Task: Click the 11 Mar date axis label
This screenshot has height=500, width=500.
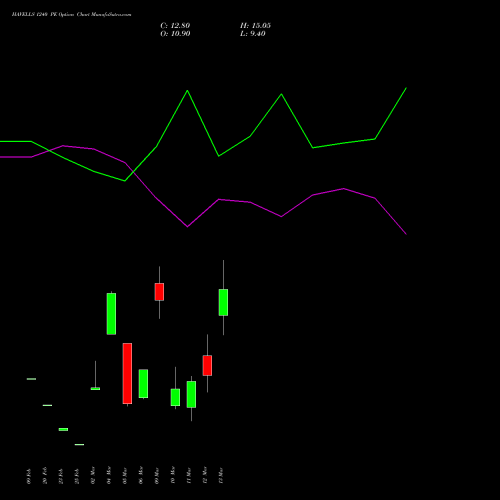Action: click(189, 476)
